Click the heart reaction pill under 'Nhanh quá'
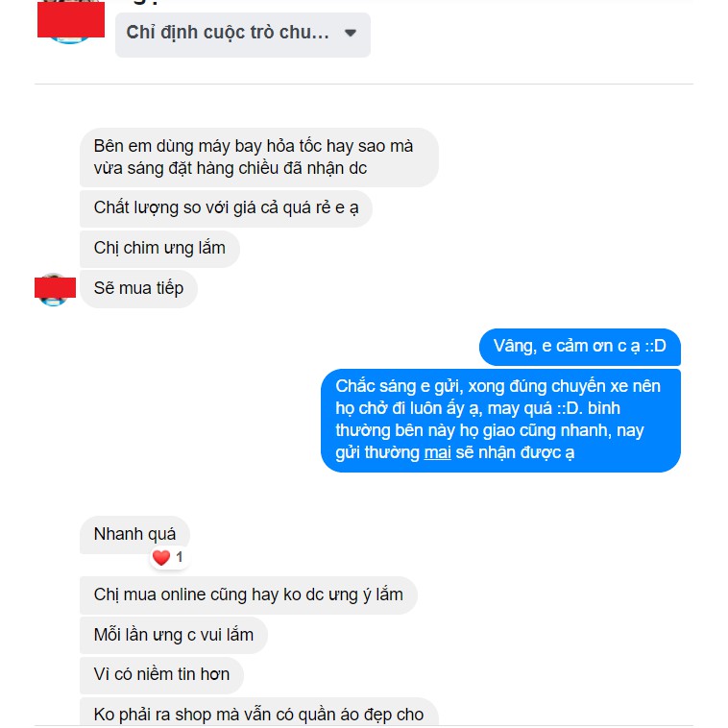This screenshot has width=728, height=728. coord(168,557)
